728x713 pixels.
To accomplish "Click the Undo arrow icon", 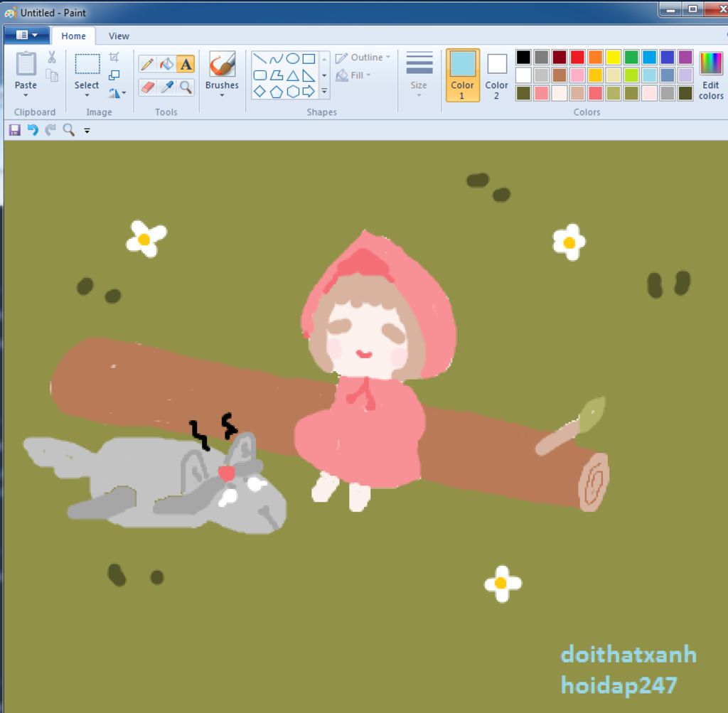I will pos(33,130).
